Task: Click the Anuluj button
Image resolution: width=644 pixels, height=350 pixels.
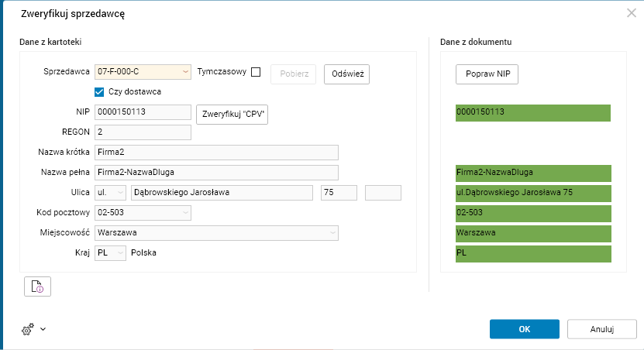Action: coord(602,329)
